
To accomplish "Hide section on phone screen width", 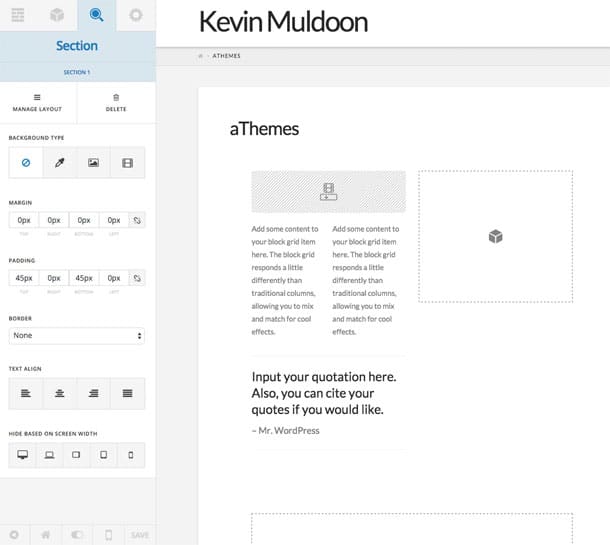I will pyautogui.click(x=130, y=455).
